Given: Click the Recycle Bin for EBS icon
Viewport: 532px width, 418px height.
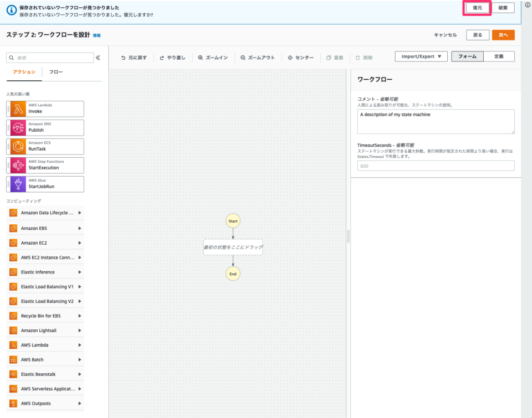Looking at the screenshot, I should [x=13, y=316].
